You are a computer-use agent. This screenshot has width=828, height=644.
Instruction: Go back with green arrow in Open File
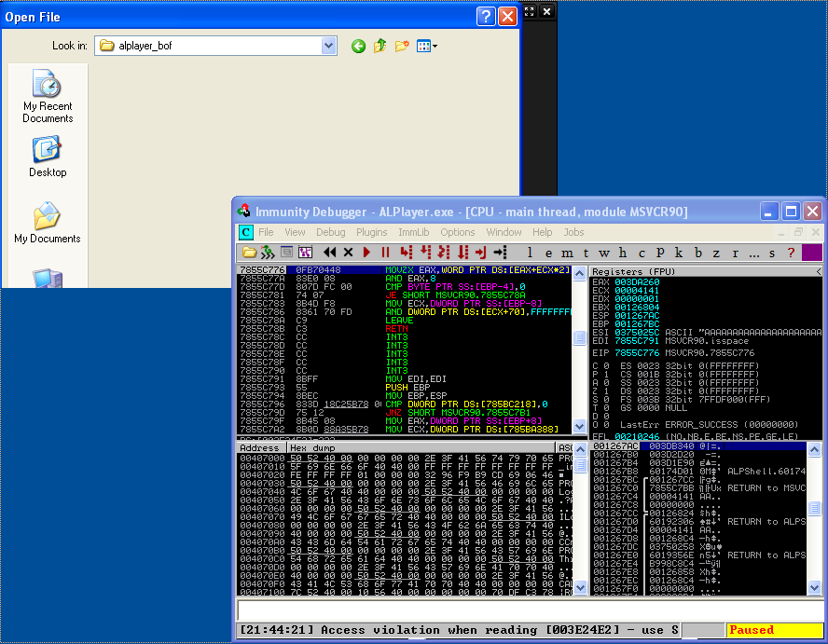[359, 47]
